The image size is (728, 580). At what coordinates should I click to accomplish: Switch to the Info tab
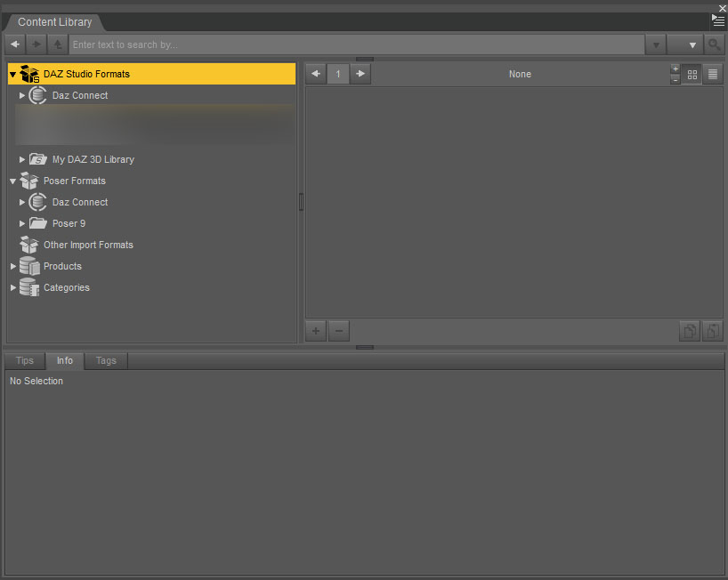(65, 360)
